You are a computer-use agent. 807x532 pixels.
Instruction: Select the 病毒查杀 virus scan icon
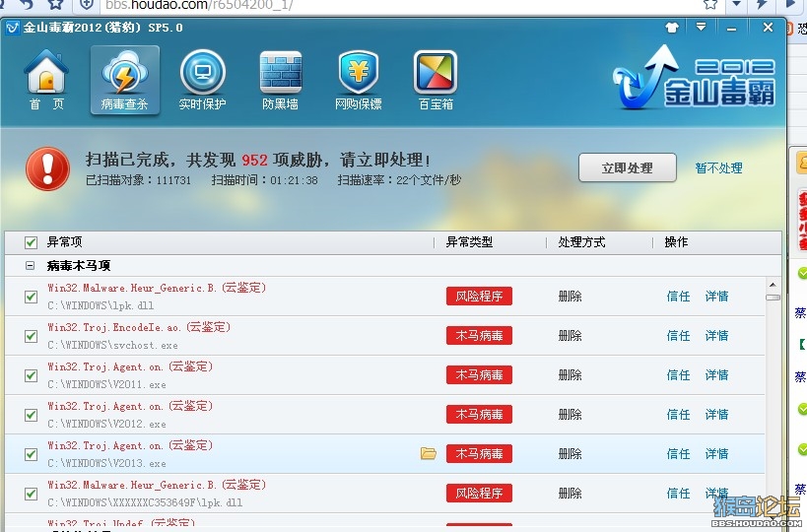[x=125, y=80]
